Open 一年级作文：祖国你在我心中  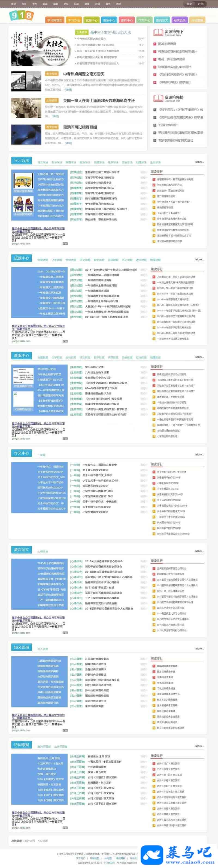99,465
